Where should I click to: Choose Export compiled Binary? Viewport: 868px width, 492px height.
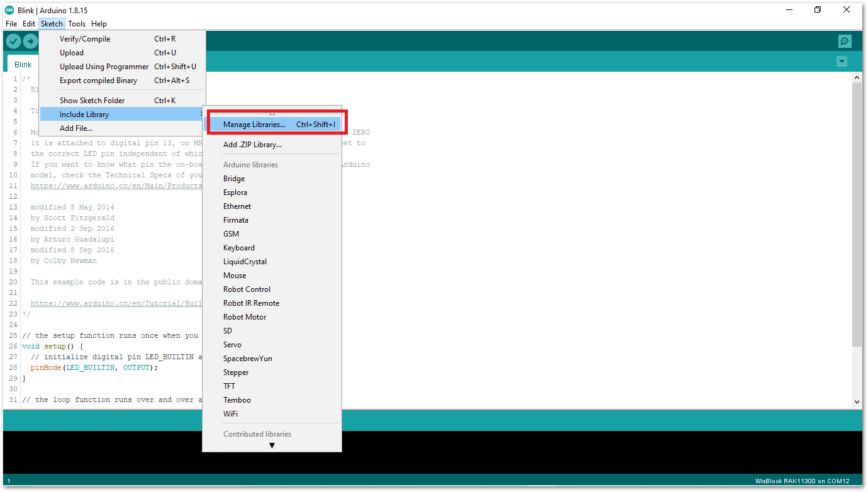[122, 81]
